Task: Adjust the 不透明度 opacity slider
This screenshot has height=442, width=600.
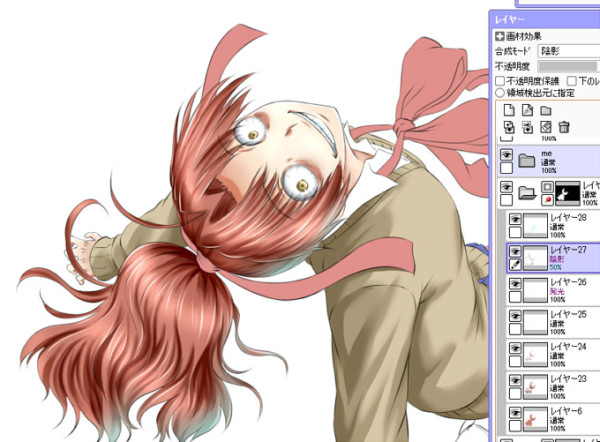Action: pyautogui.click(x=569, y=66)
